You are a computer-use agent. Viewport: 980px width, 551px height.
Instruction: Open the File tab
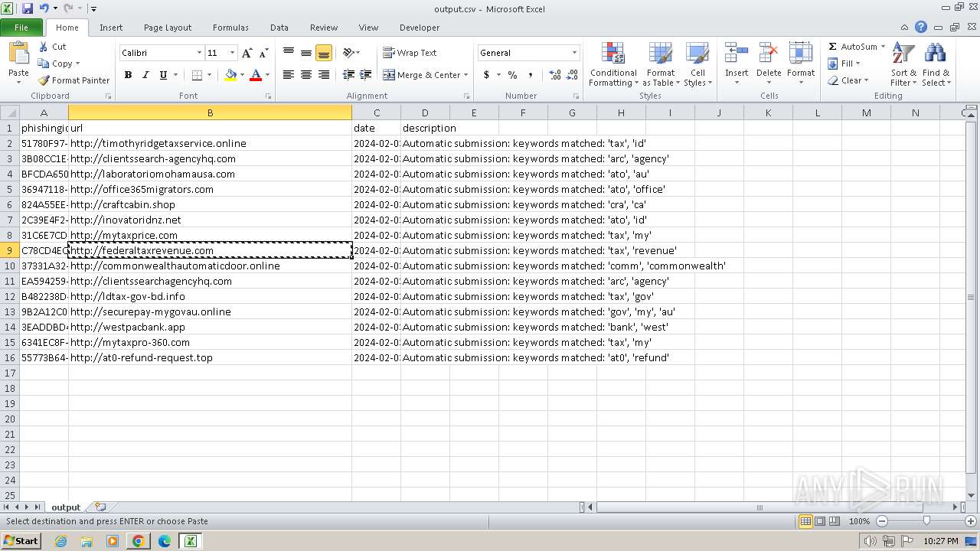coord(21,28)
